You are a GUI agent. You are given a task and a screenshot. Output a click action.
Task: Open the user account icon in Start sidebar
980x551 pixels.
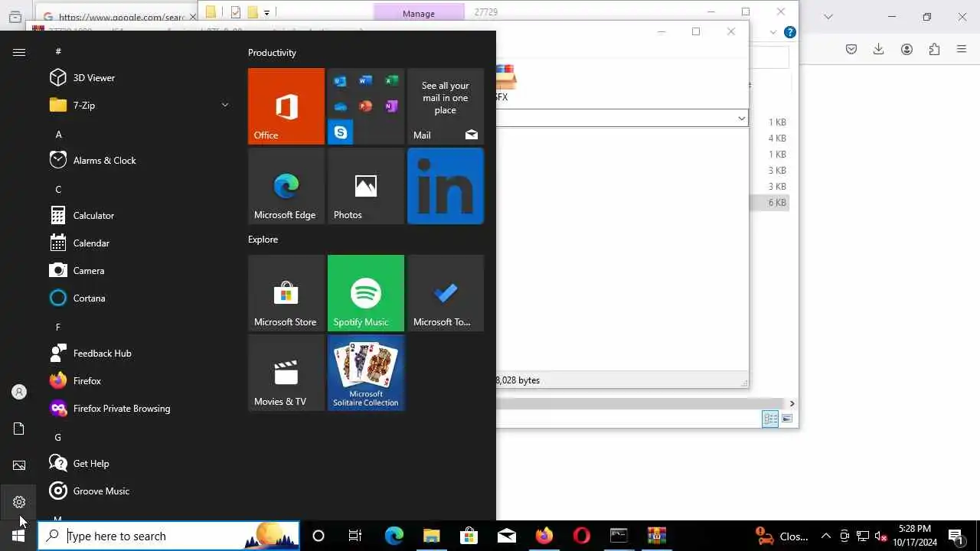[x=19, y=392]
